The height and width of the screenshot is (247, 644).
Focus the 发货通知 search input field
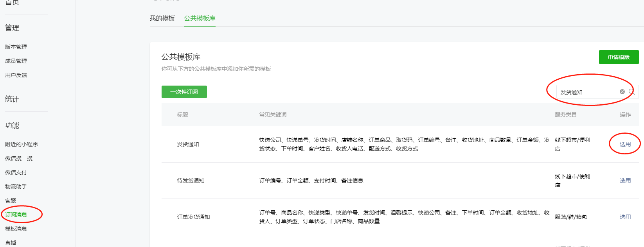click(x=587, y=92)
